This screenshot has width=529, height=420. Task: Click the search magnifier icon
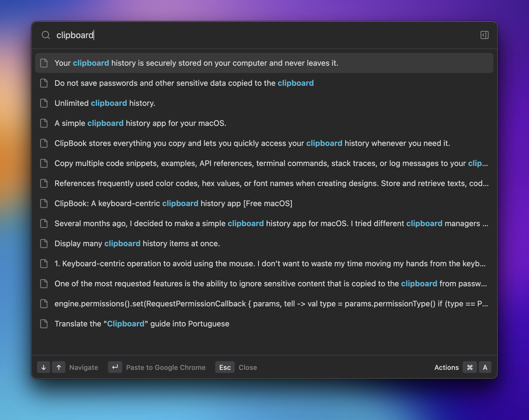pyautogui.click(x=46, y=35)
